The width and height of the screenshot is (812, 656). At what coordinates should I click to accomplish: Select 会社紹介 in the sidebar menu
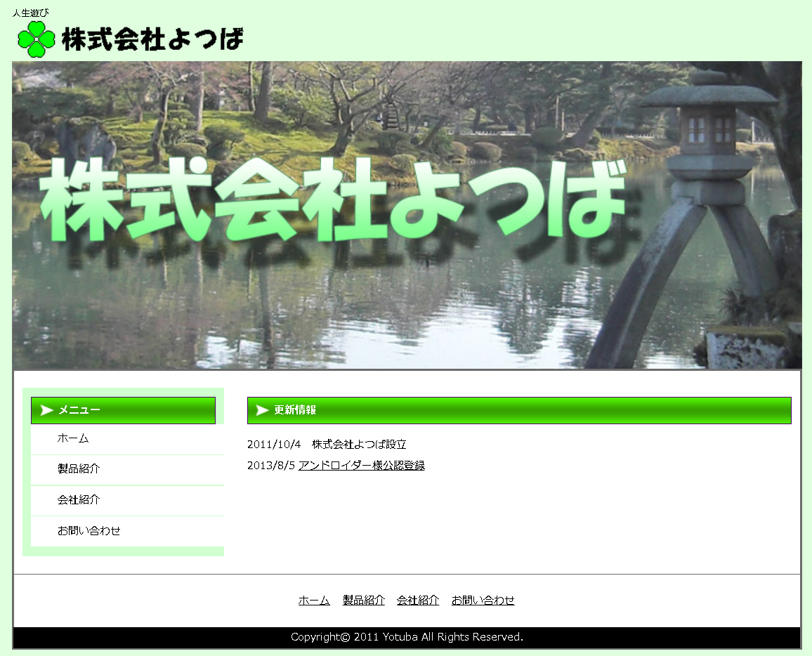pos(79,500)
